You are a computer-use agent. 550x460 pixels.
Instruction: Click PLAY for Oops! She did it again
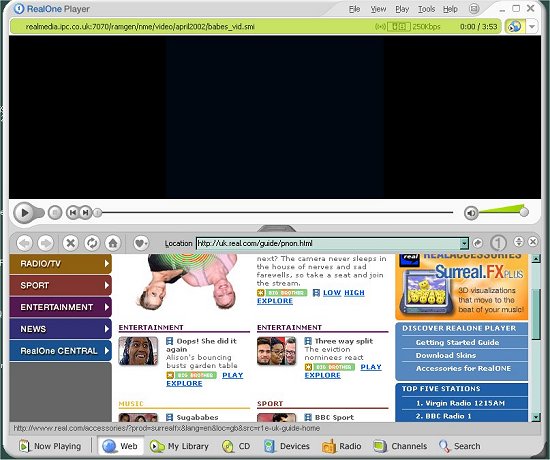233,375
